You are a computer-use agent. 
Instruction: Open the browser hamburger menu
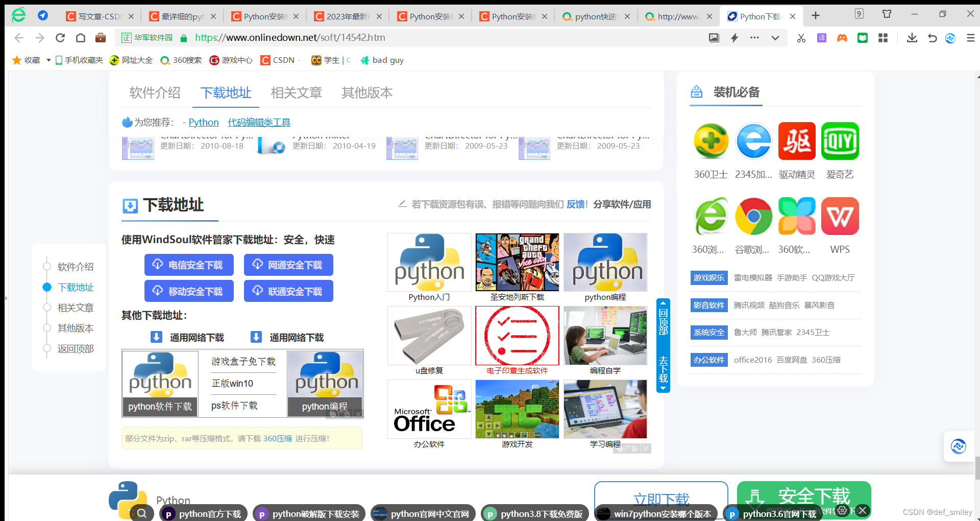[x=971, y=38]
